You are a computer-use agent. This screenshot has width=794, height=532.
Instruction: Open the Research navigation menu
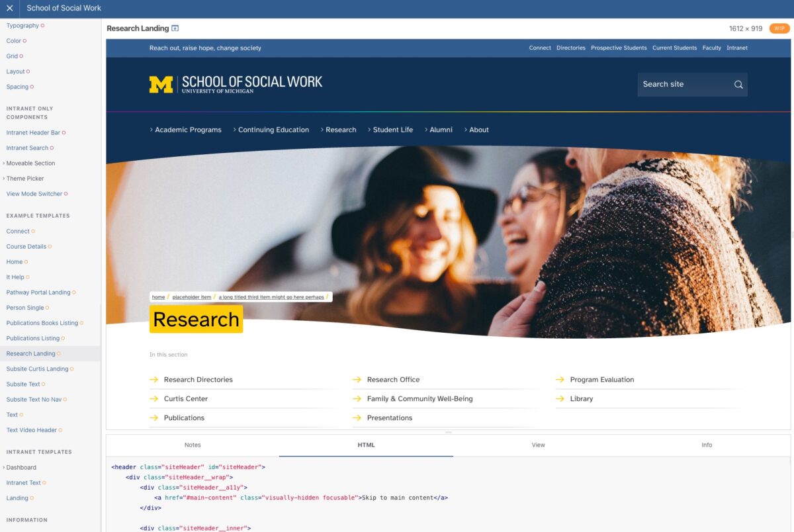coord(339,130)
